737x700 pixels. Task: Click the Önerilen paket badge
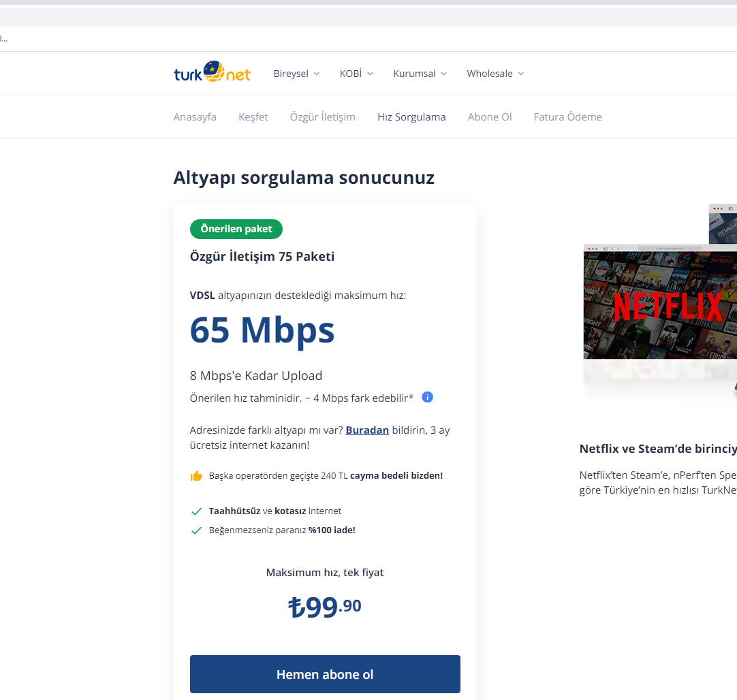236,229
